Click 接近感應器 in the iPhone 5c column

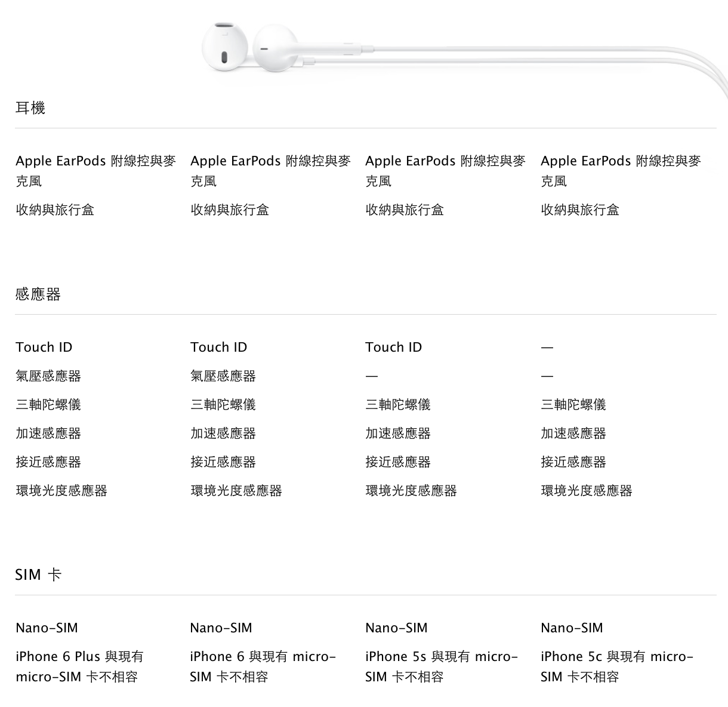[x=573, y=462]
